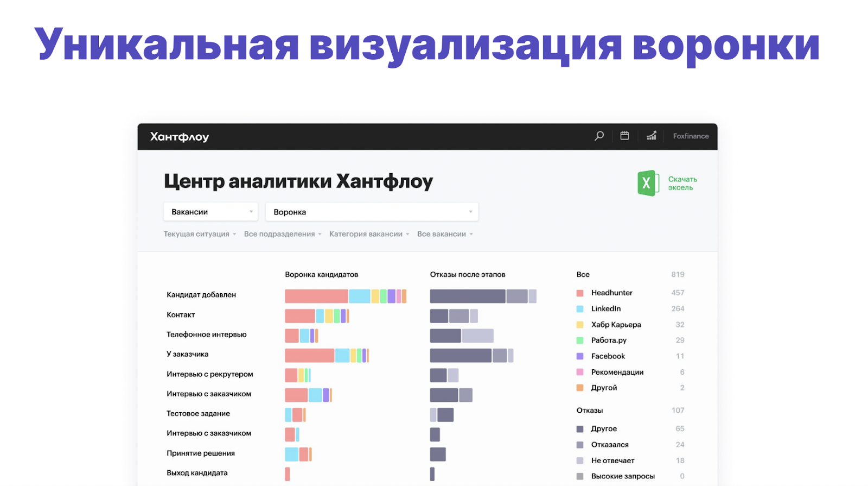Screen dimensions: 868x486
Task: Click the Воронка кандидатов column header
Action: pos(322,275)
